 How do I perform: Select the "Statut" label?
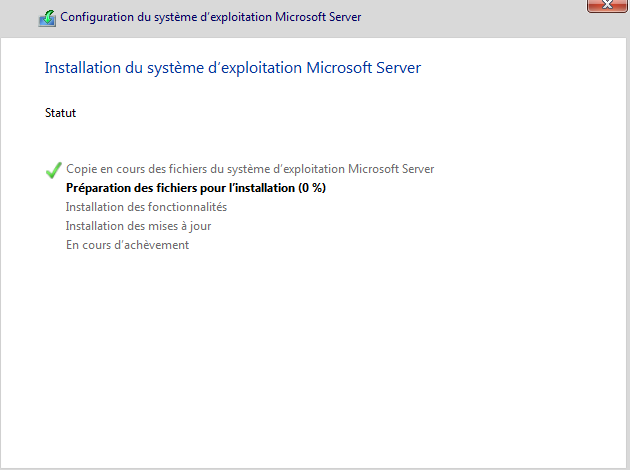(61, 113)
